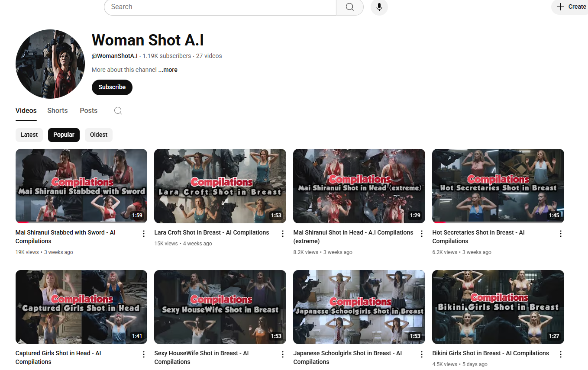Open more options for Captured Girls video
The width and height of the screenshot is (588, 370).
click(144, 354)
